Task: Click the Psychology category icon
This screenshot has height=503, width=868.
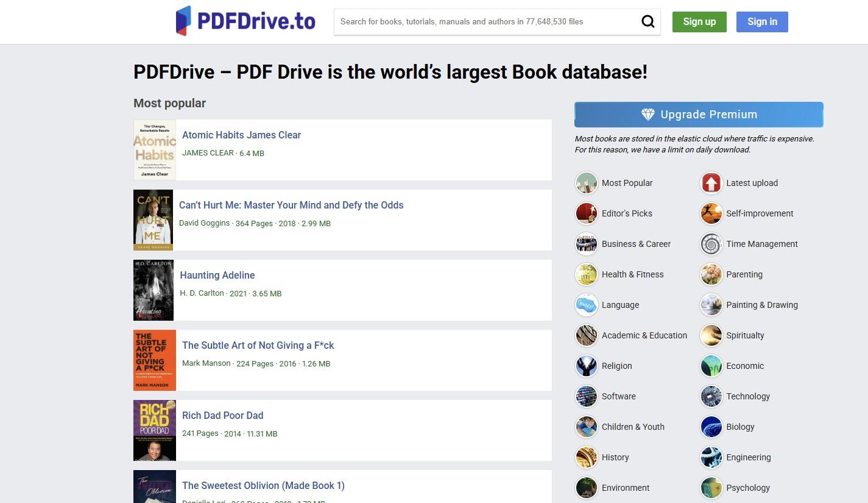Action: (711, 488)
